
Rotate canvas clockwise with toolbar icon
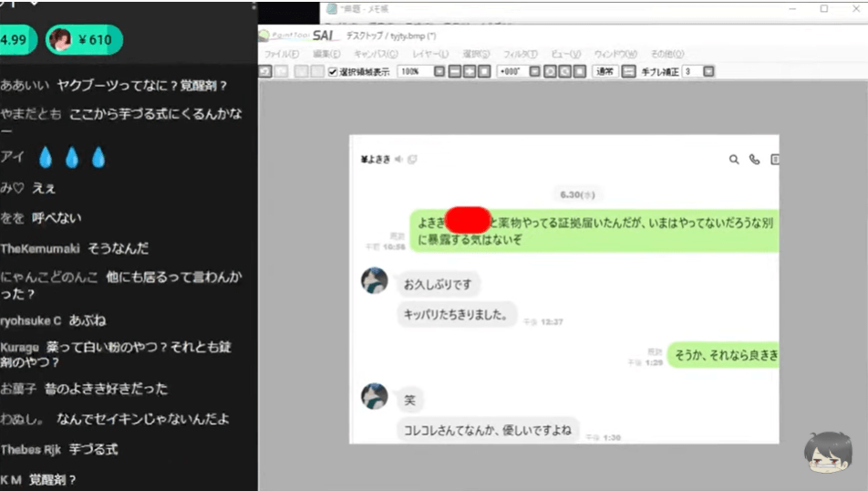[x=564, y=71]
